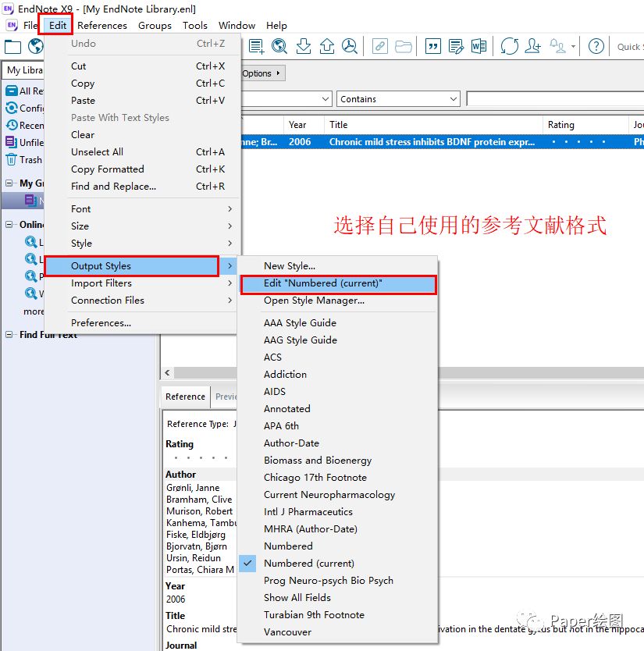Click the Help question mark icon
The height and width of the screenshot is (651, 644).
596,46
